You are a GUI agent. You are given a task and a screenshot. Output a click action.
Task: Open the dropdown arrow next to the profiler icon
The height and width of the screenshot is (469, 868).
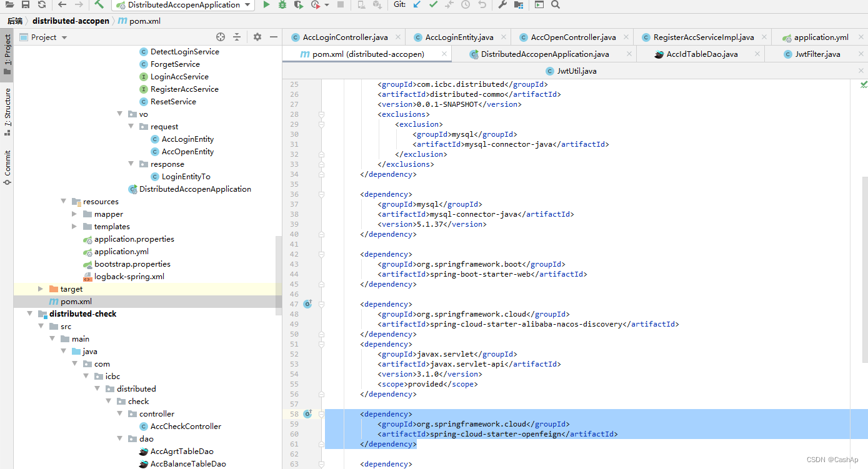point(327,5)
